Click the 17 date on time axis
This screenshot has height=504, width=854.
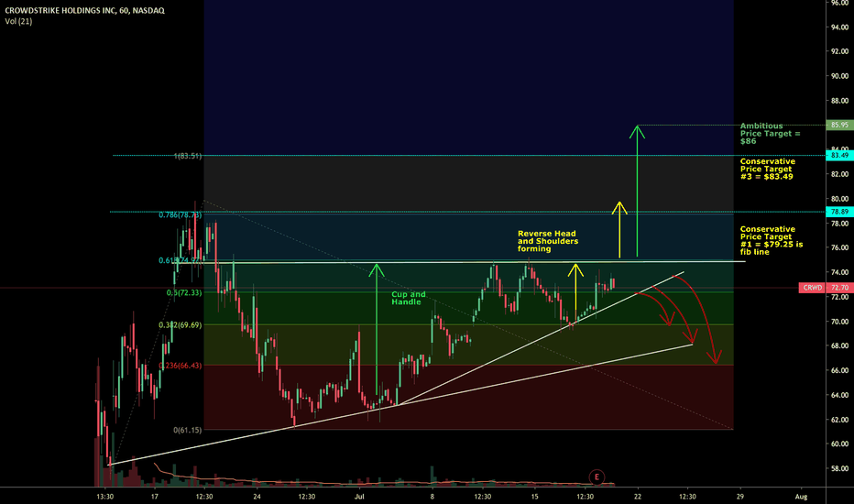[x=155, y=497]
